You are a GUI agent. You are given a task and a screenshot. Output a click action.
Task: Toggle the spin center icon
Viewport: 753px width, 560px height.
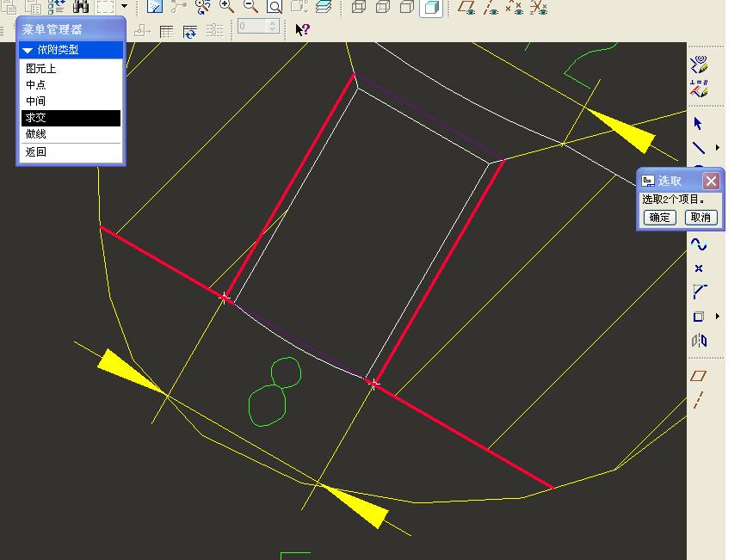pos(179,7)
